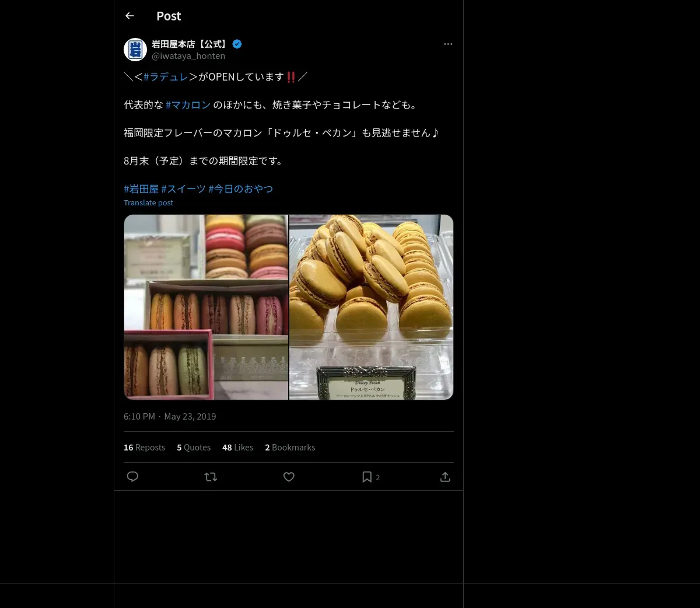Click the back arrow icon

[x=129, y=16]
